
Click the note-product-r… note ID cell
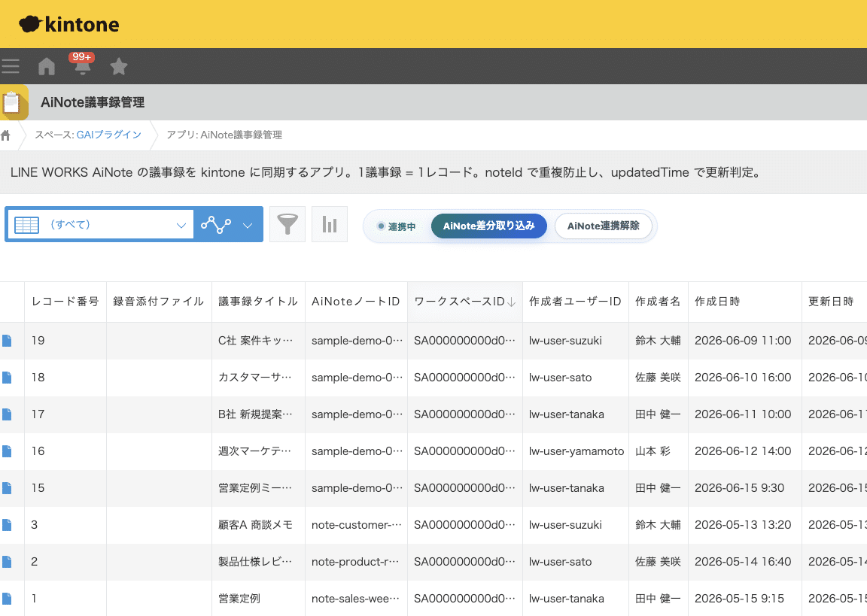point(355,562)
